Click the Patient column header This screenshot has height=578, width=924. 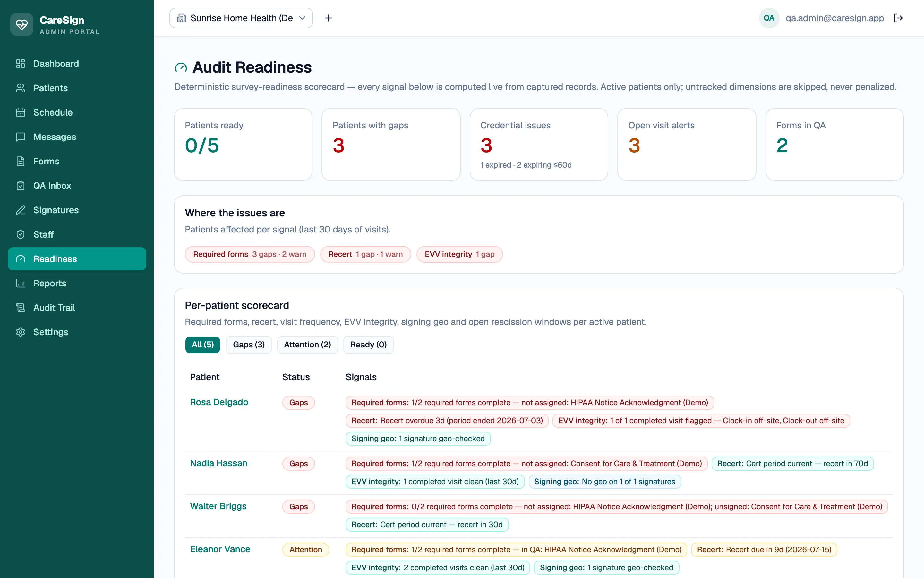[x=205, y=377]
